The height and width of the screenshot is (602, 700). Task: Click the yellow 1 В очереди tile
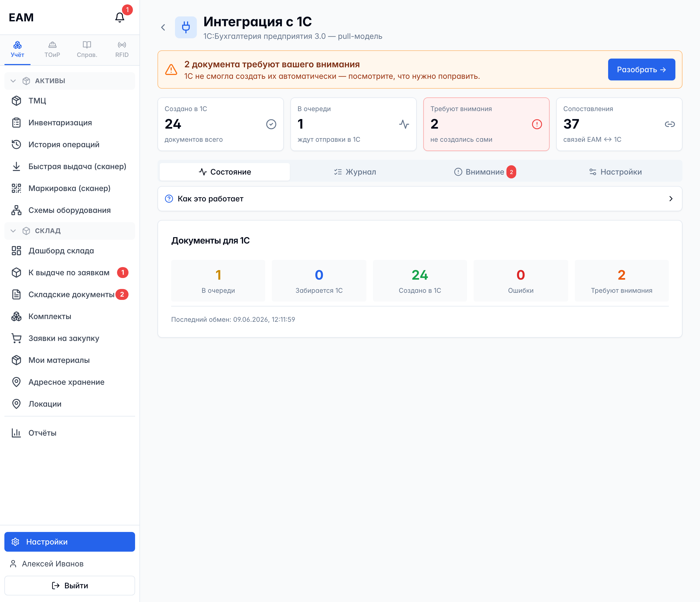pyautogui.click(x=218, y=280)
